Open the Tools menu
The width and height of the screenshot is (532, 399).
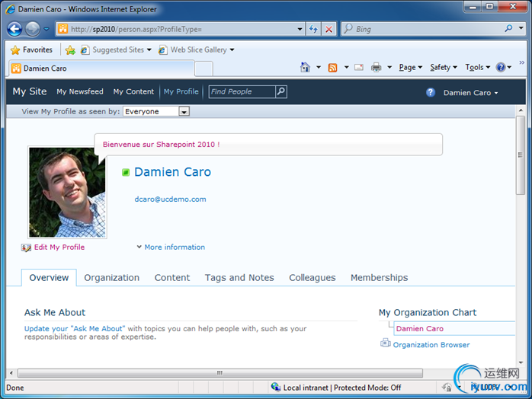pyautogui.click(x=478, y=67)
